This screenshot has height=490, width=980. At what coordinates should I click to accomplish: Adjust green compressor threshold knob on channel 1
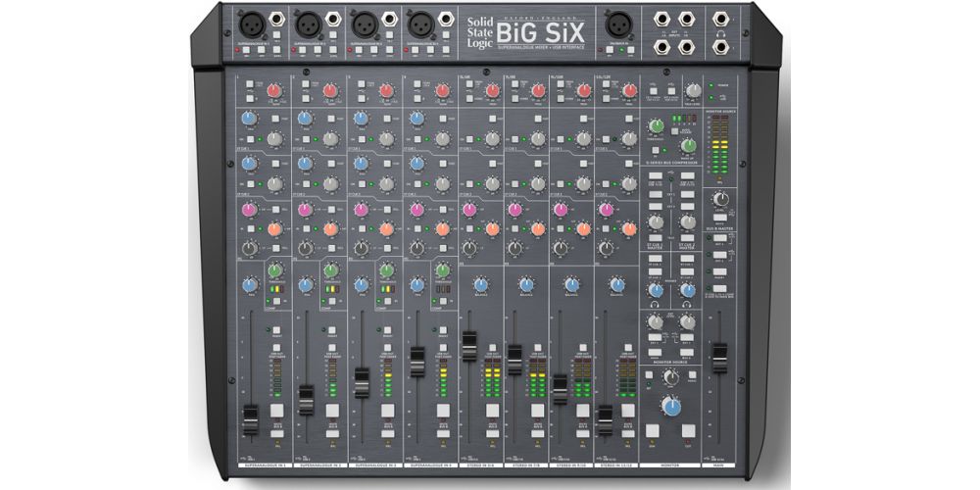pyautogui.click(x=275, y=270)
